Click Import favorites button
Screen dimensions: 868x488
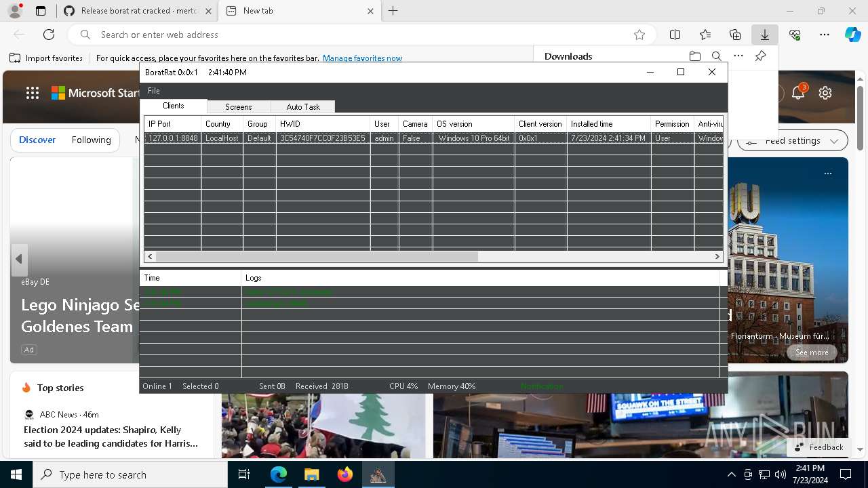(46, 58)
